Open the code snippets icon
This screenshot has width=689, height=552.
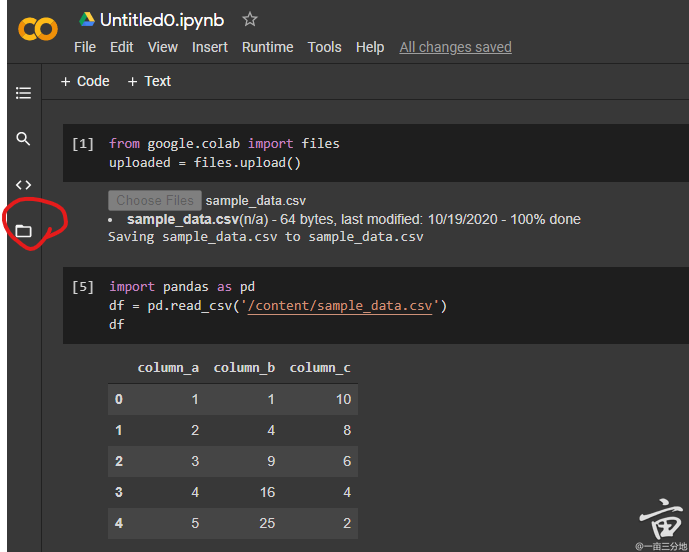click(23, 185)
